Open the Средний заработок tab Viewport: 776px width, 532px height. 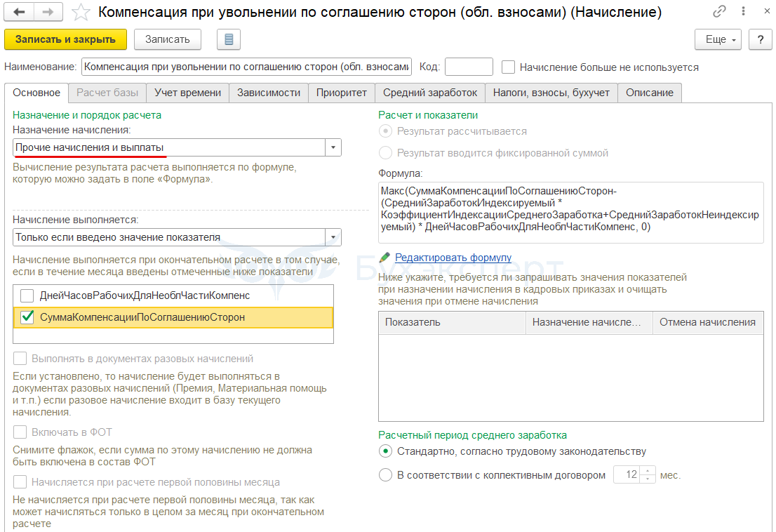[430, 93]
